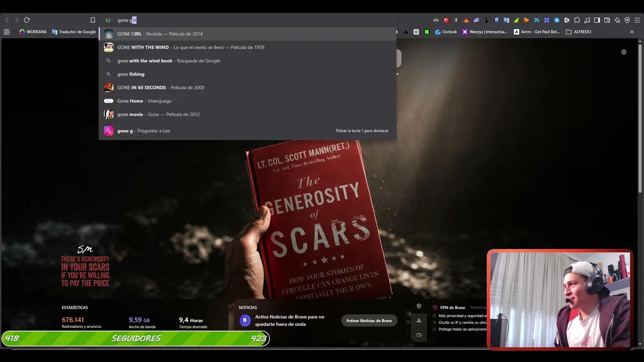Open the Shazam extension icon
This screenshot has height=362, width=644.
[x=556, y=20]
